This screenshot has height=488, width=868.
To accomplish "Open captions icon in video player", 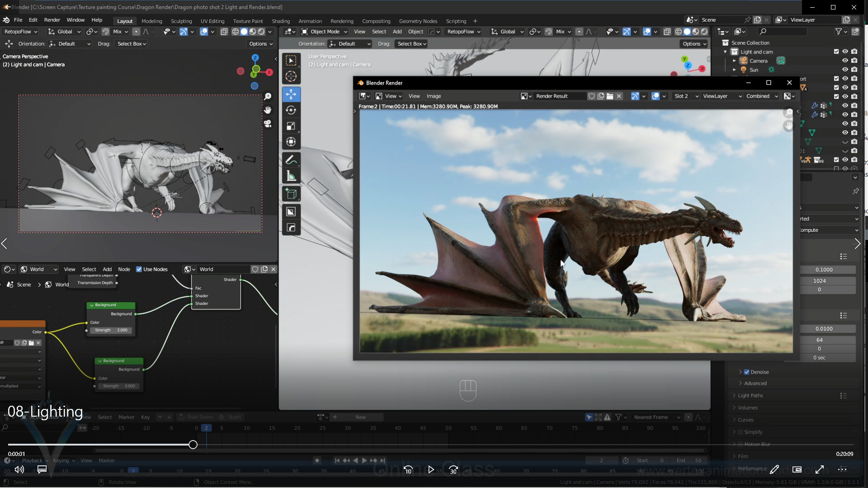I will tap(42, 469).
